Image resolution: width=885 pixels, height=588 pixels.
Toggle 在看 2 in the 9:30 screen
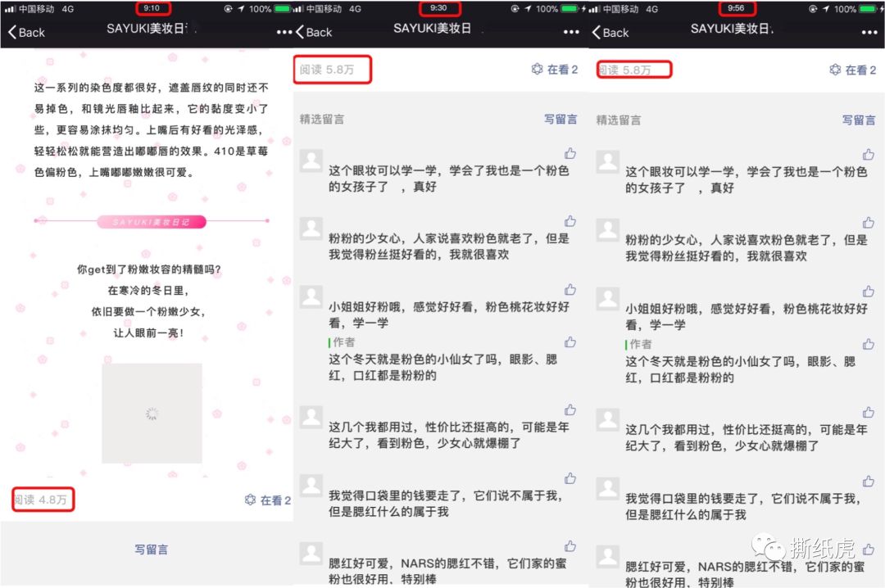coord(555,70)
